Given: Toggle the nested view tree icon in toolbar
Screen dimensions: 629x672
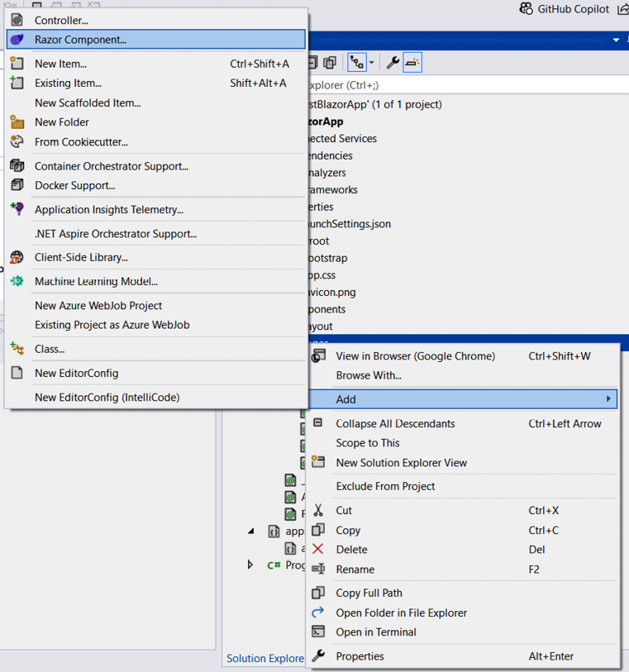Looking at the screenshot, I should click(x=357, y=63).
